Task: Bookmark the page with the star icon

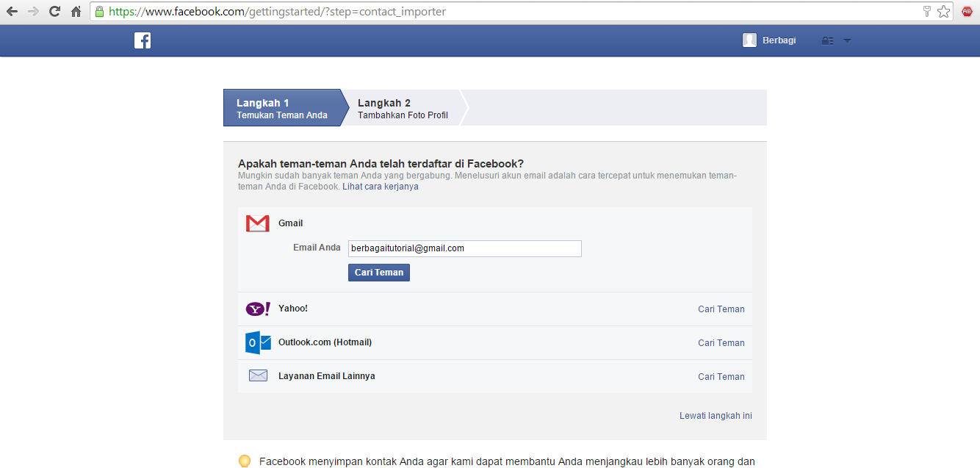Action: click(944, 12)
